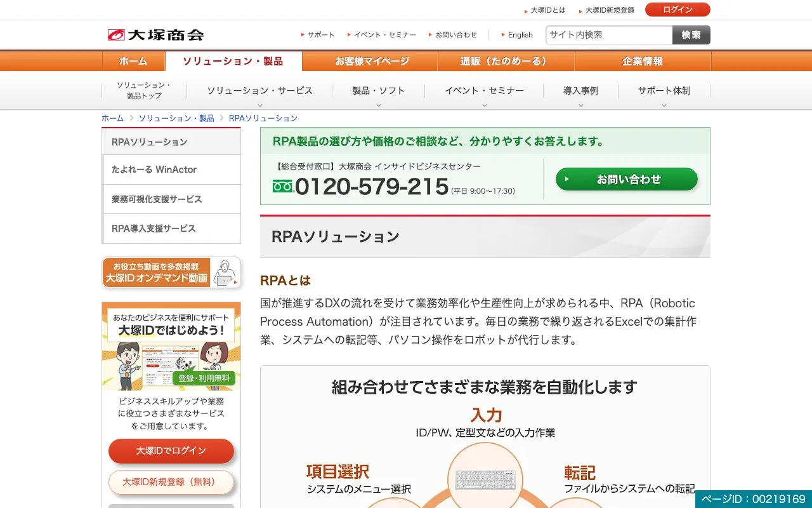The width and height of the screenshot is (812, 508).
Task: Open イベント・セミナー header link
Action: [385, 35]
